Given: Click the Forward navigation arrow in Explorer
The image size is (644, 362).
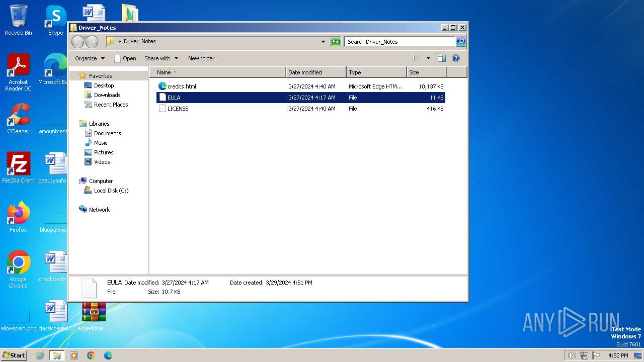Looking at the screenshot, I should coord(92,42).
